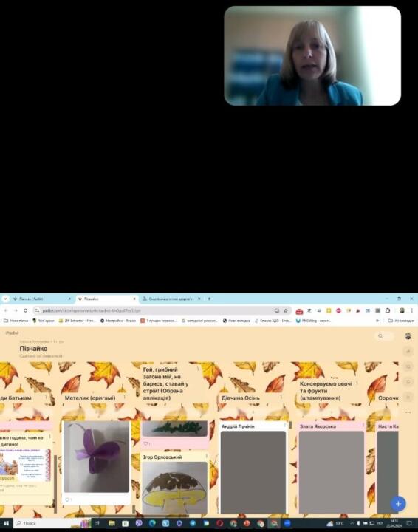418x532 pixels.
Task: Open the grey image in Злата Яворська post
Action: click(331, 472)
